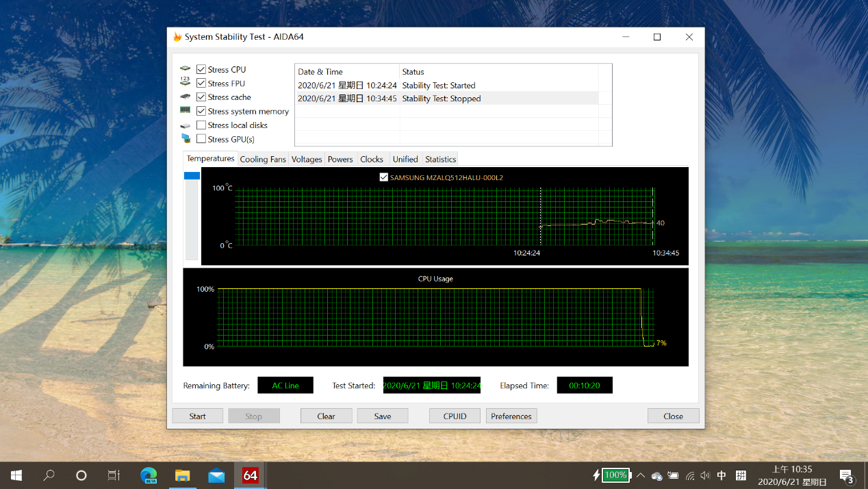Open the CPUID panel

click(455, 416)
